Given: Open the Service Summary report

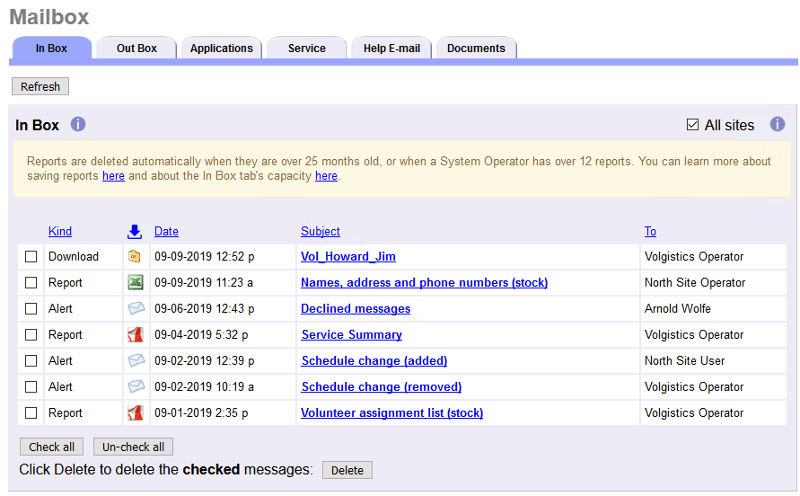Looking at the screenshot, I should pos(352,335).
